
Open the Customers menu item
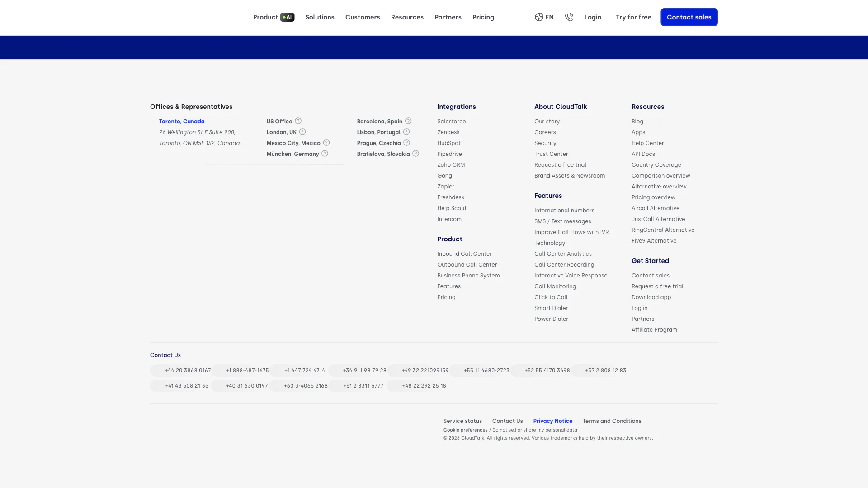363,17
